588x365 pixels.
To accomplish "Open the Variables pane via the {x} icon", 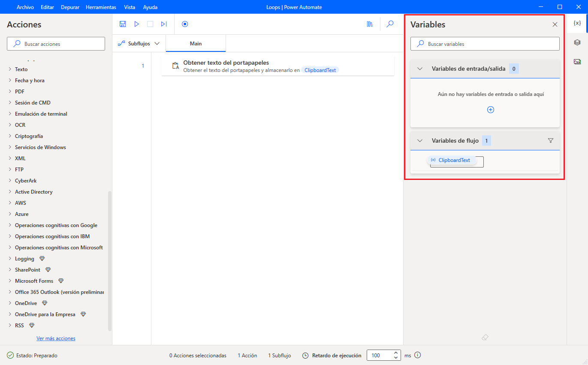I will point(577,24).
